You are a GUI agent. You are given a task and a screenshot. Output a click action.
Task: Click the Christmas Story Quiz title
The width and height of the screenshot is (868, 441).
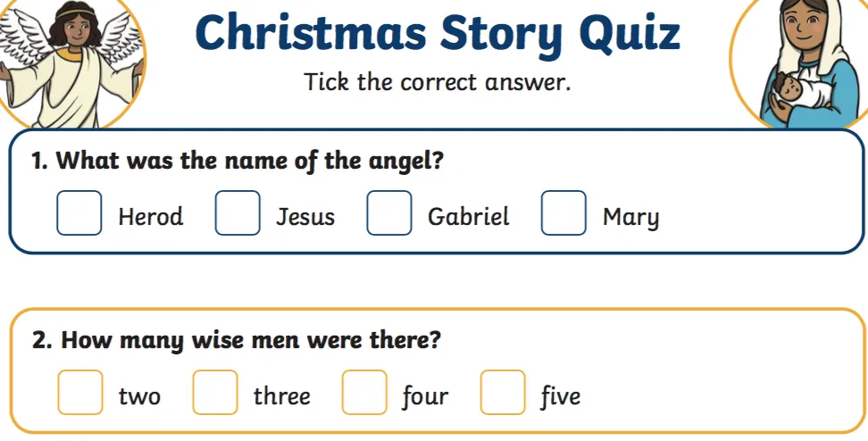(438, 34)
